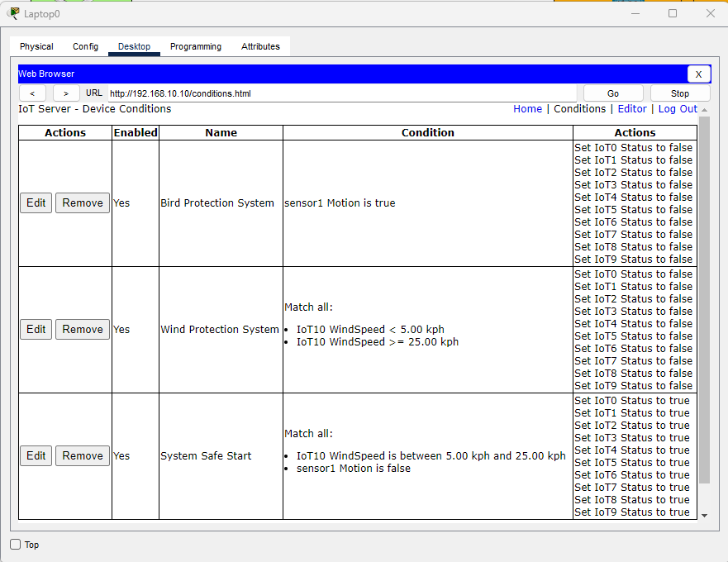Click the browser back arrow button

(x=32, y=93)
